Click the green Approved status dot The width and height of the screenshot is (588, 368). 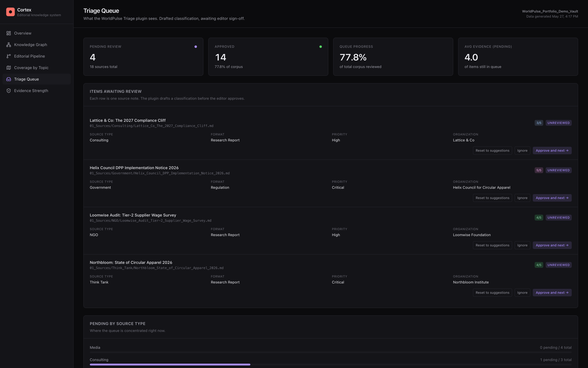tap(321, 47)
